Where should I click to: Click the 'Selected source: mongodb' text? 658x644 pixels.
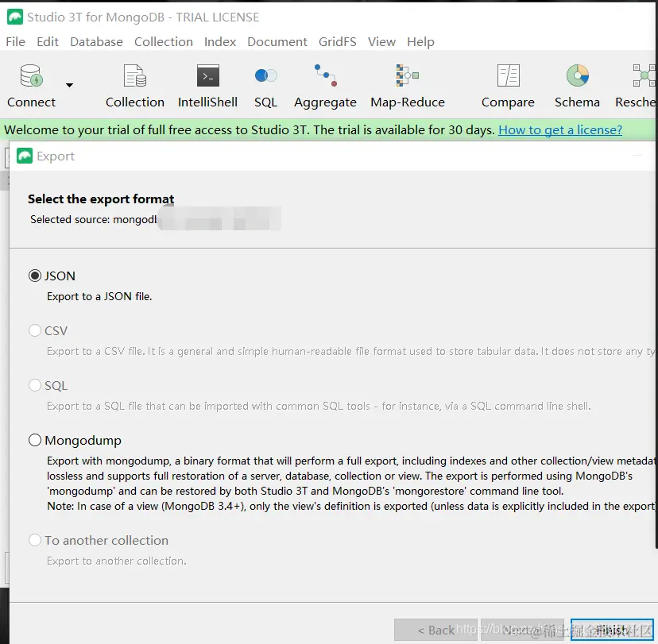pos(93,219)
